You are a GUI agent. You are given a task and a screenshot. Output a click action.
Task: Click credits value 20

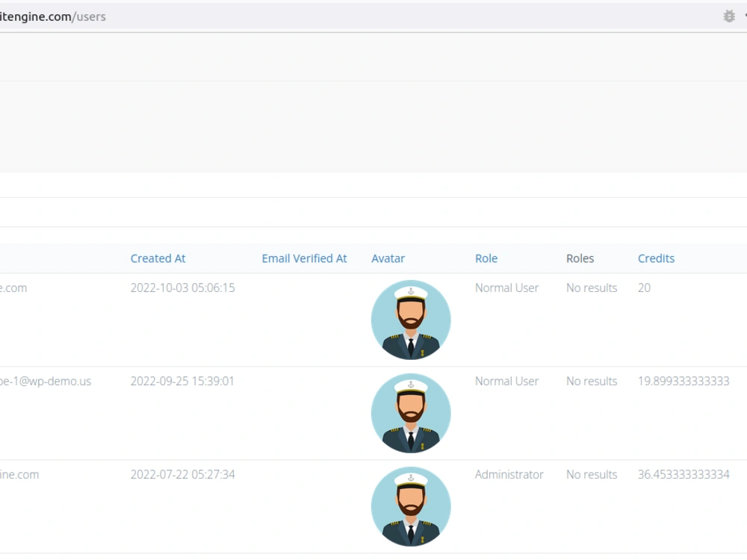point(644,287)
